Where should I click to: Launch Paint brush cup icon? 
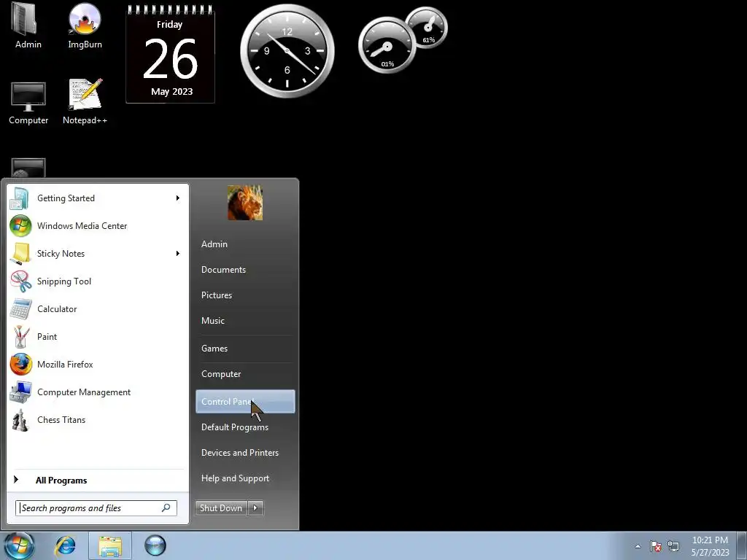[20, 337]
